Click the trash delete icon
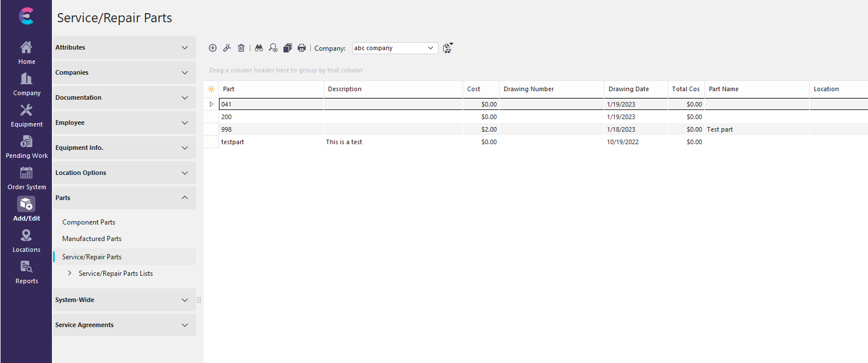Image resolution: width=868 pixels, height=363 pixels. [x=241, y=48]
